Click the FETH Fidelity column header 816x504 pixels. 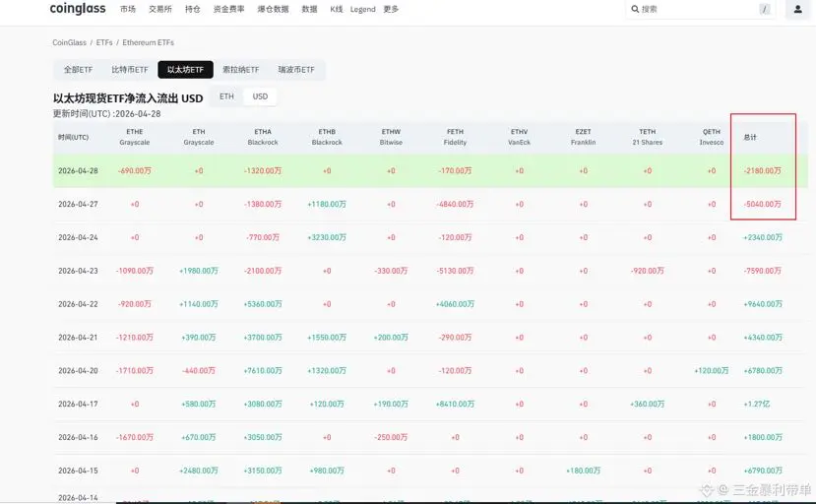456,137
